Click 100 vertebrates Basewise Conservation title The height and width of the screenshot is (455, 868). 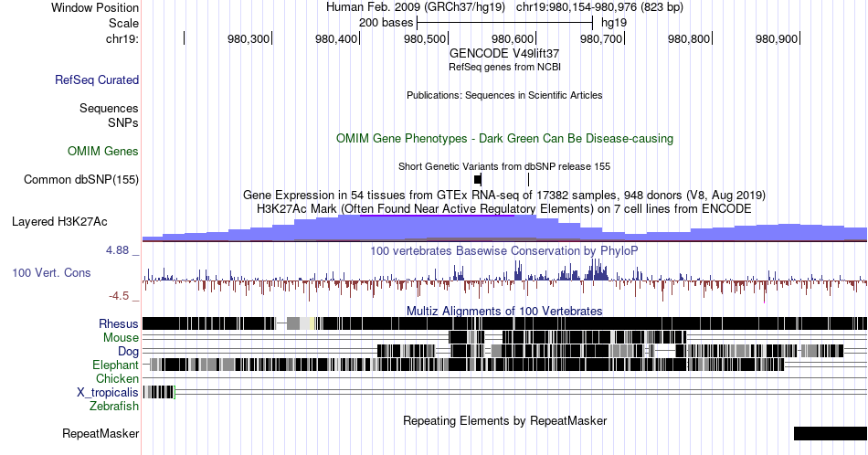504,250
